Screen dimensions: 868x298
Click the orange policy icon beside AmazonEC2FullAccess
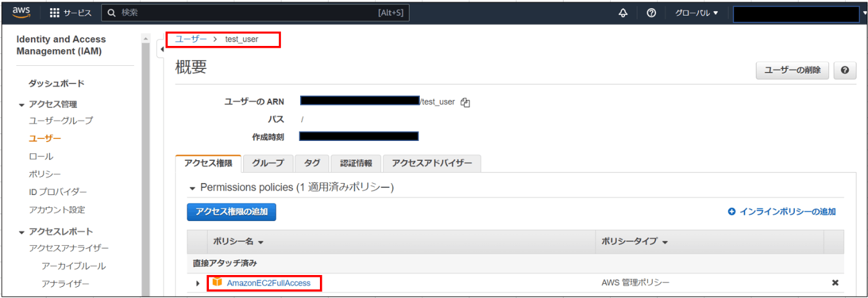[217, 282]
